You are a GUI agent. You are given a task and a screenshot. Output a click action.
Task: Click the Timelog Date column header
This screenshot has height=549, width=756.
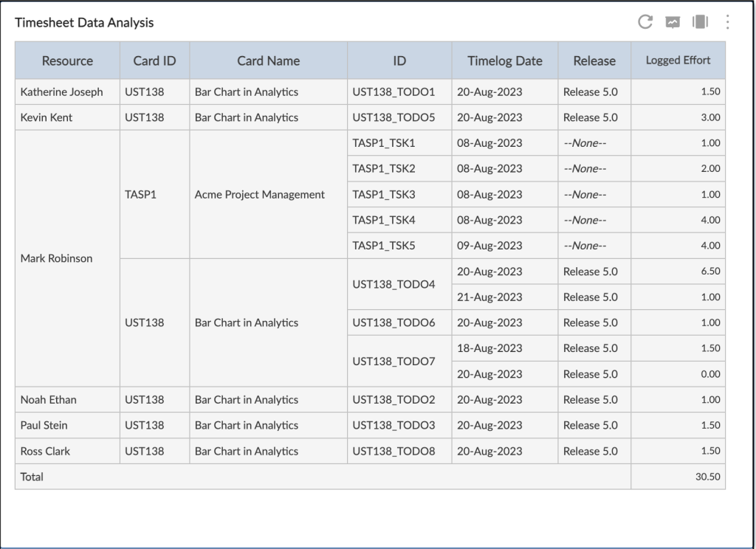pos(504,61)
